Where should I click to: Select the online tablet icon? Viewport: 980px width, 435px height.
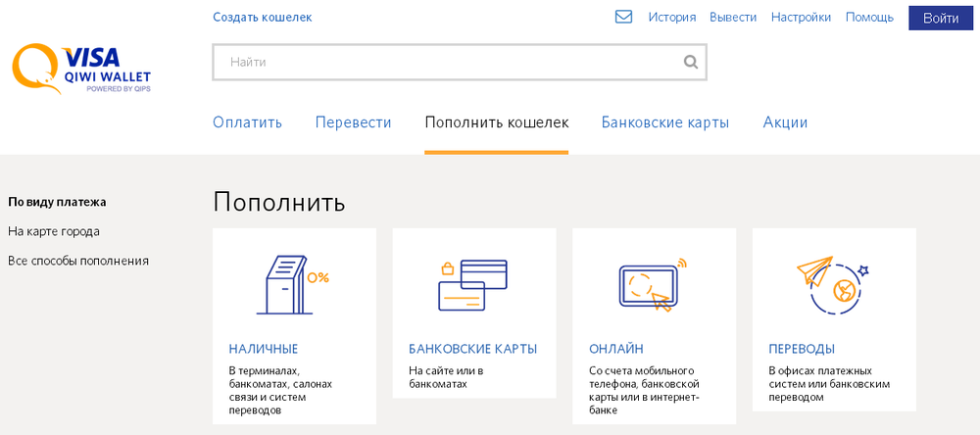coord(653,284)
